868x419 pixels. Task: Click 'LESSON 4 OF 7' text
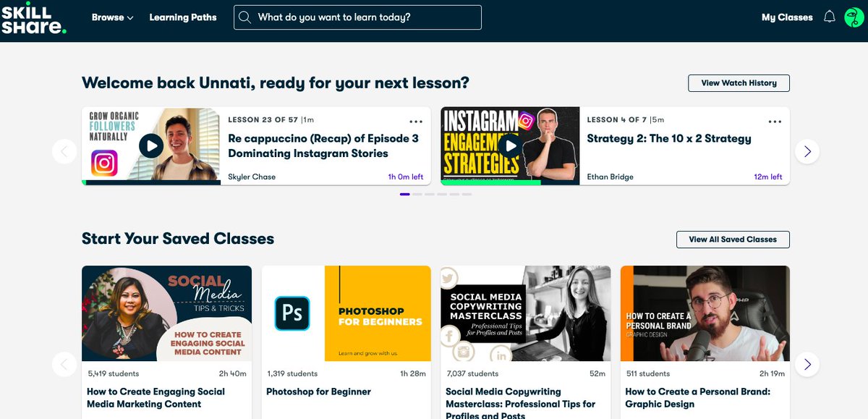click(617, 120)
